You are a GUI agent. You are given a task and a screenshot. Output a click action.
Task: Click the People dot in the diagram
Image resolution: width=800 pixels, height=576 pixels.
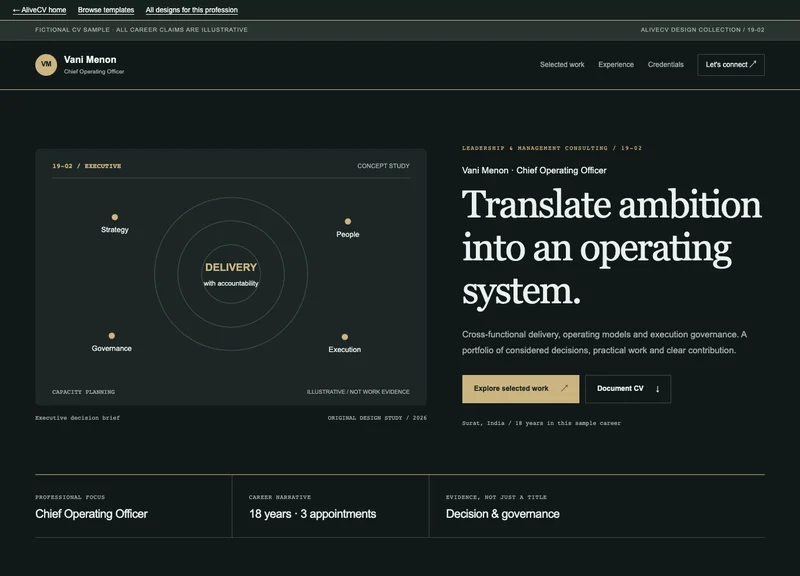(347, 221)
